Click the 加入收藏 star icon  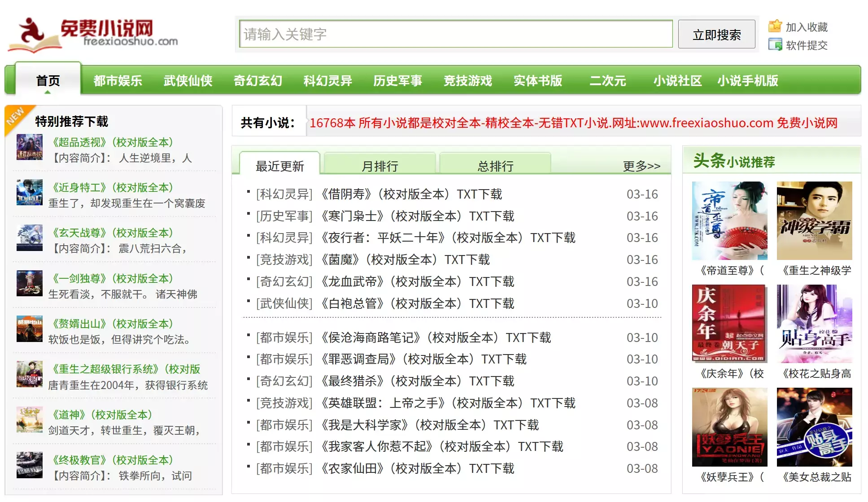click(x=775, y=26)
